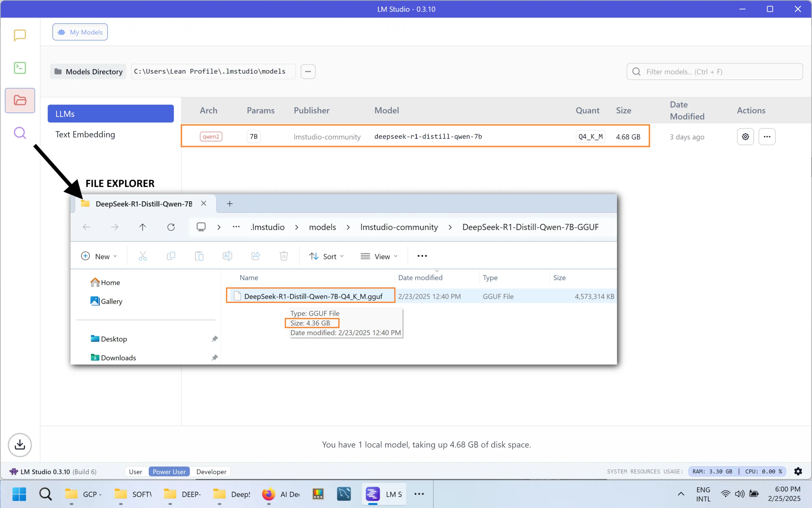Viewport: 812px width, 508px height.
Task: Show hidden system tray icons chevron
Action: 681,494
